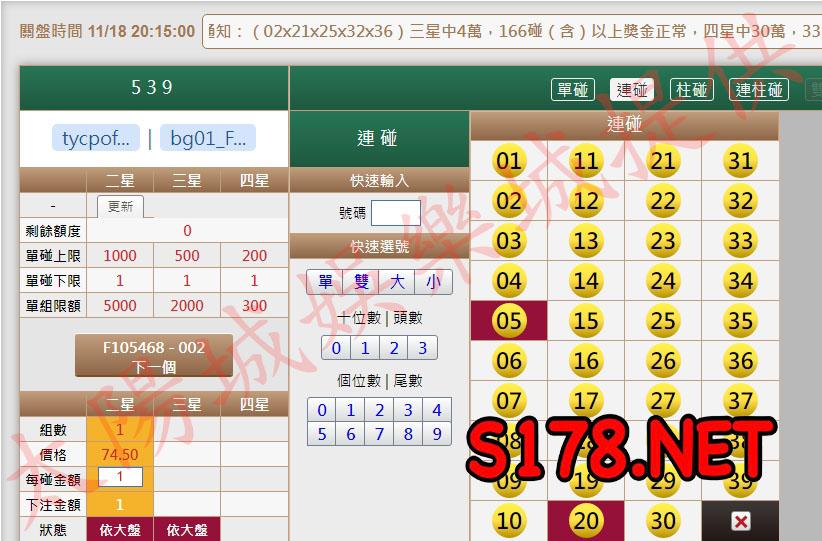
Task: Pick ball 16 in 連碰 grid
Action: (586, 360)
